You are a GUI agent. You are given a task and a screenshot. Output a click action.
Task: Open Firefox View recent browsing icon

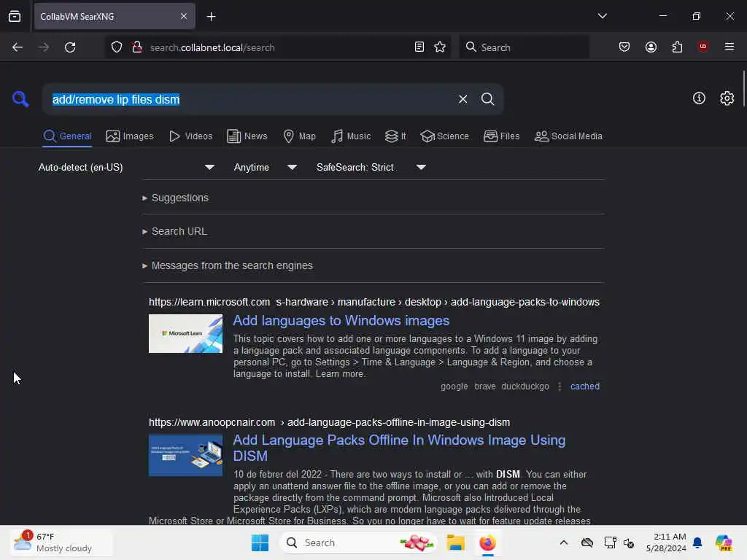coord(15,16)
